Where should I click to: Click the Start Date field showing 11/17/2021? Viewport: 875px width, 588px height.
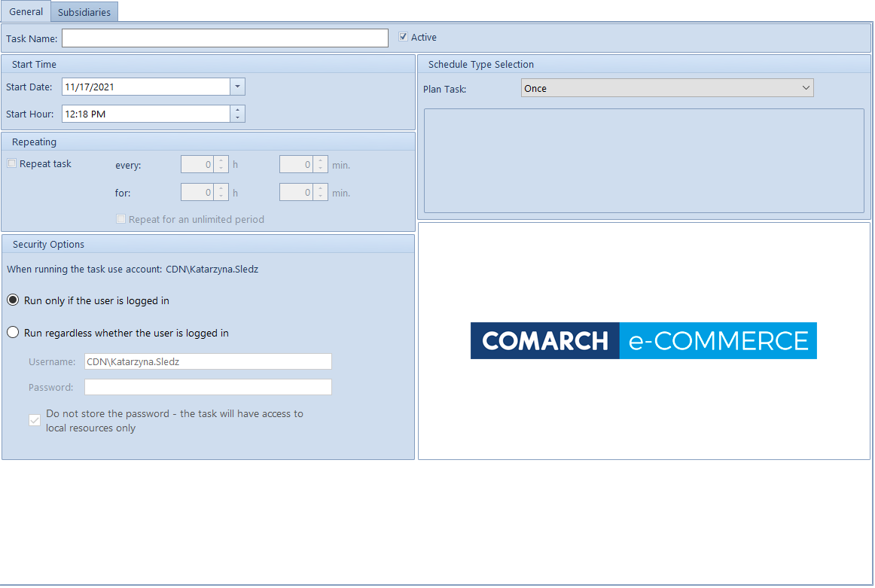[x=146, y=87]
